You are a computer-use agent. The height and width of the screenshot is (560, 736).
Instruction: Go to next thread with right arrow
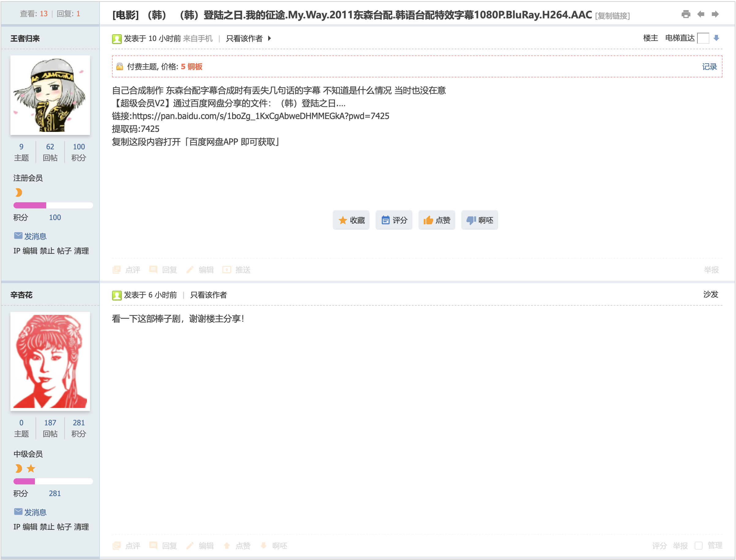click(x=715, y=14)
